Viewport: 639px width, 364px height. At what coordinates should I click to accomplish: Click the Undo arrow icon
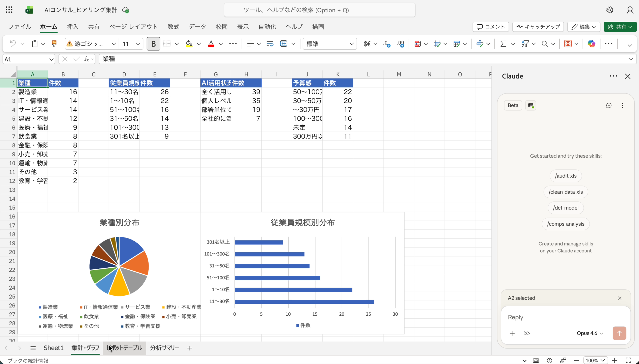[13, 44]
